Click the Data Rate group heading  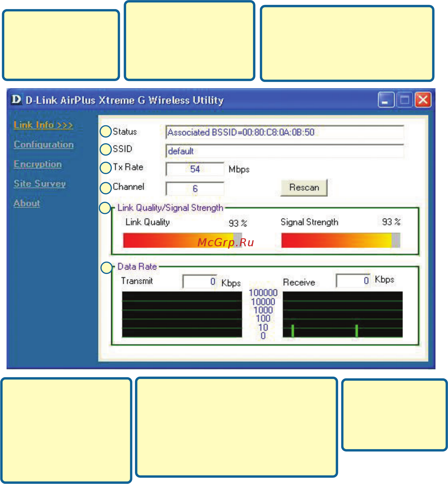pyautogui.click(x=137, y=267)
